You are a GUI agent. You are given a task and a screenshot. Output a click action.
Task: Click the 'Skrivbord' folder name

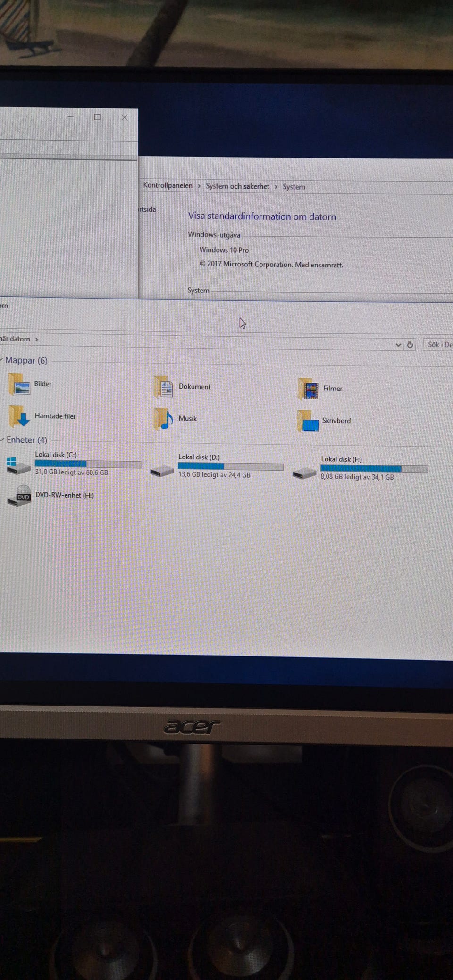click(336, 421)
